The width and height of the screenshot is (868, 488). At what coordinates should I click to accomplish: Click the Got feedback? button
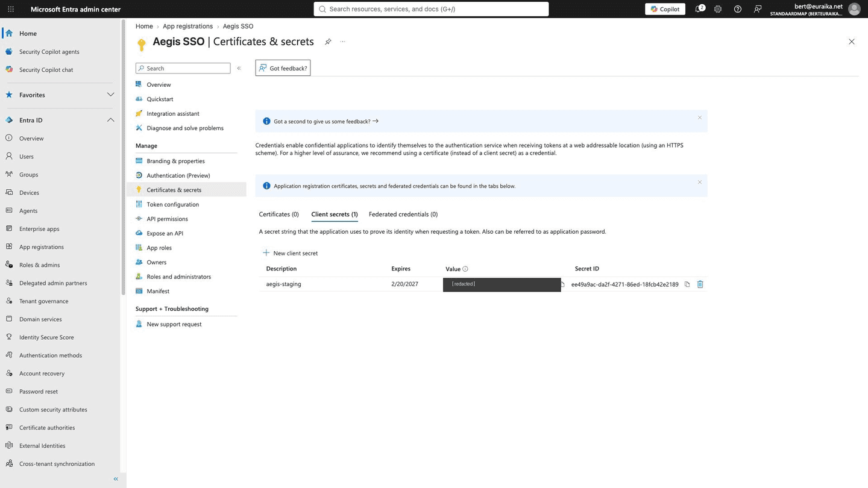click(x=283, y=68)
